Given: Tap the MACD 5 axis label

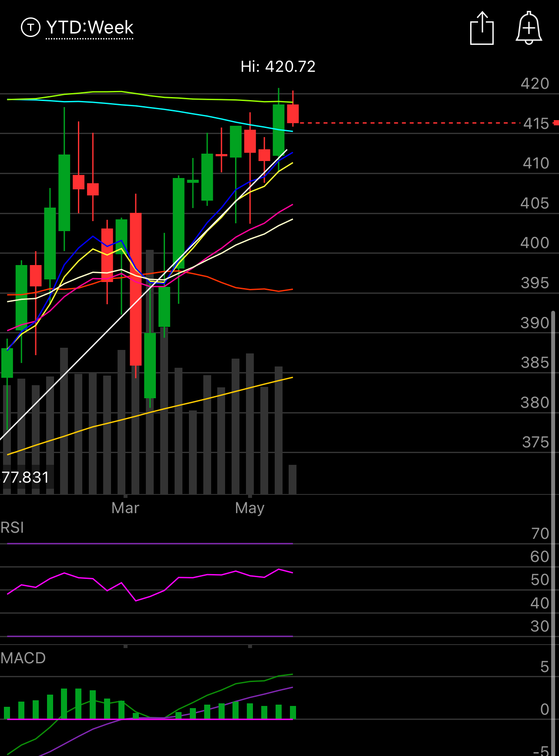Looking at the screenshot, I should coord(545,667).
